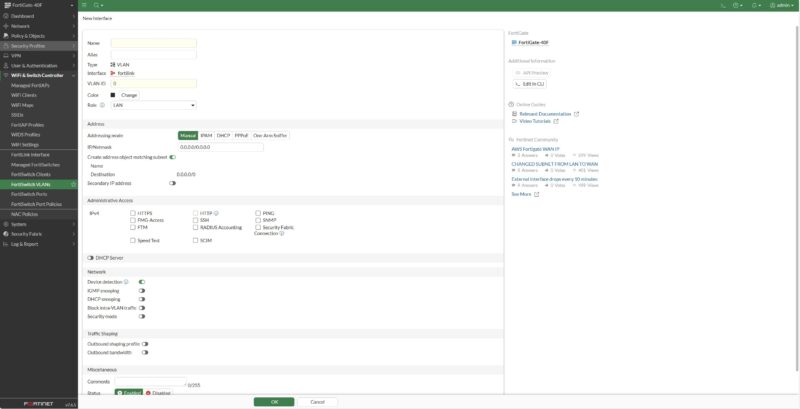The width and height of the screenshot is (800, 409).
Task: Check the RADIUS Accounting checkbox
Action: [195, 227]
